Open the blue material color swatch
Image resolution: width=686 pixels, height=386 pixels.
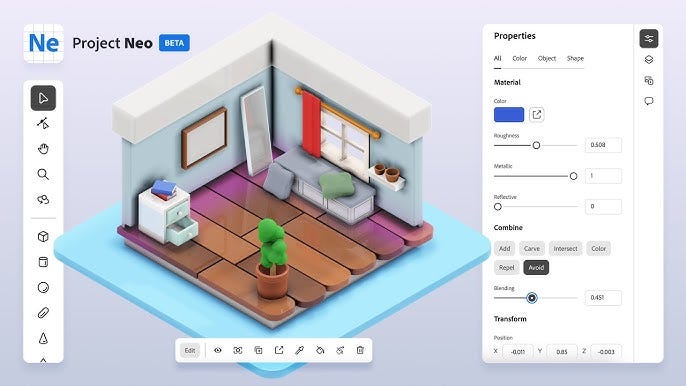509,115
